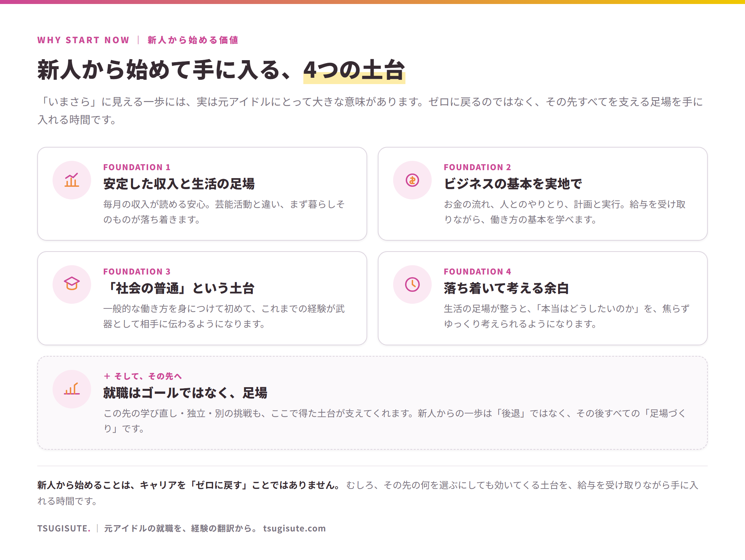This screenshot has width=745, height=560.
Task: Click the highlighted 4つの土台 title text
Action: (x=354, y=70)
